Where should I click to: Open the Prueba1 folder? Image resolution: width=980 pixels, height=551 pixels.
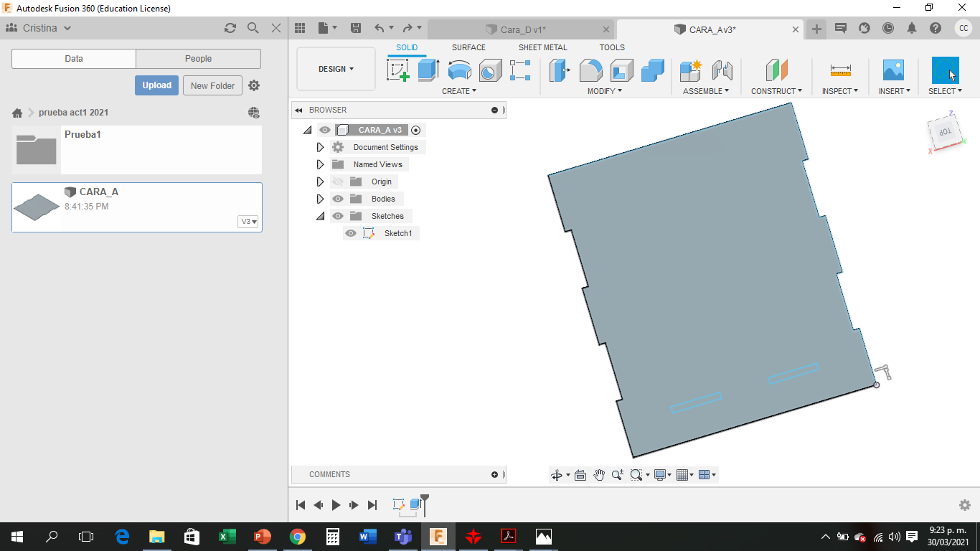[x=136, y=150]
